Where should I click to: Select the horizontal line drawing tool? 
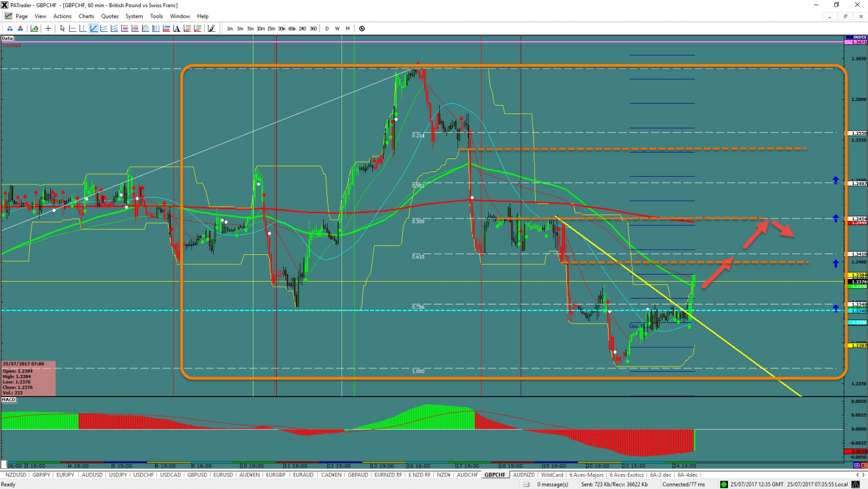tap(72, 28)
